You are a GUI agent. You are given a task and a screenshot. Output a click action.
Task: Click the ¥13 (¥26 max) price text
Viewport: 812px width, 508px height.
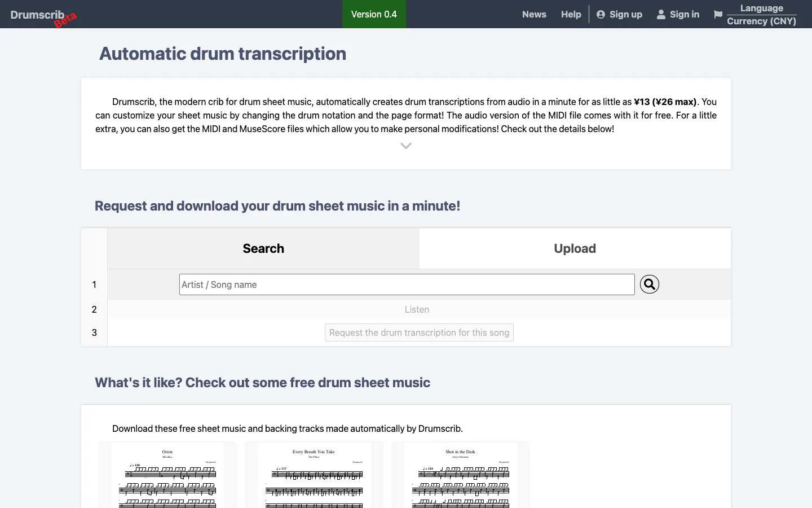[665, 102]
